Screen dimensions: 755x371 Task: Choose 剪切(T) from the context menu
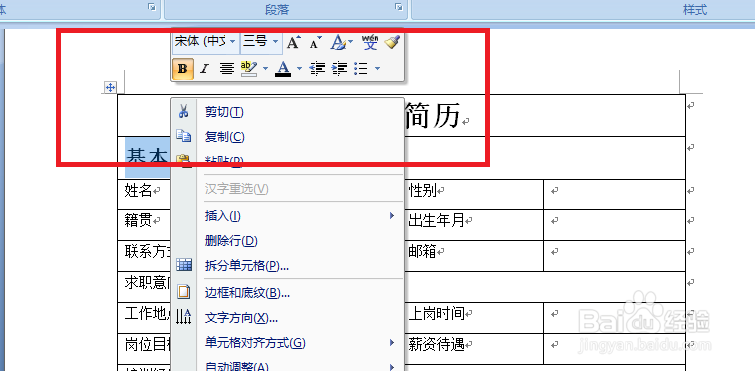point(287,112)
